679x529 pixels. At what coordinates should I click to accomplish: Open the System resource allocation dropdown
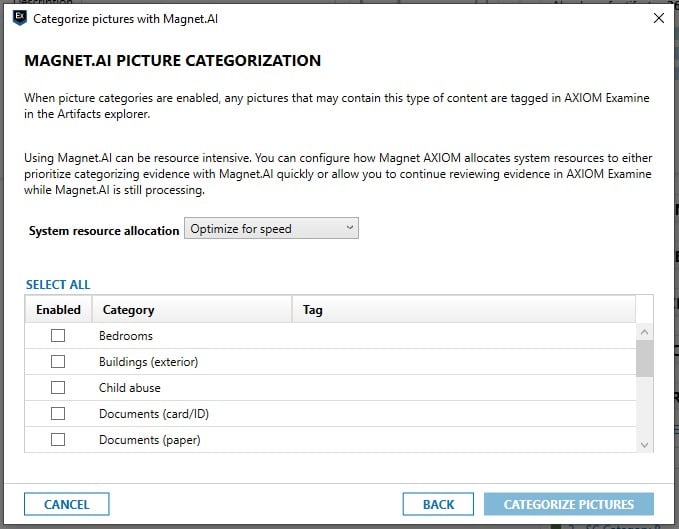coord(272,228)
